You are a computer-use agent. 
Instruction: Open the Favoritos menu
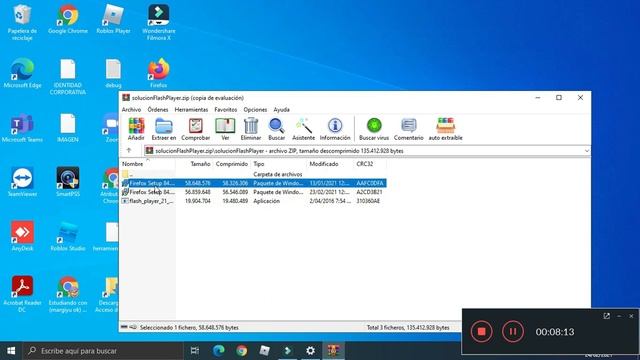coord(226,110)
